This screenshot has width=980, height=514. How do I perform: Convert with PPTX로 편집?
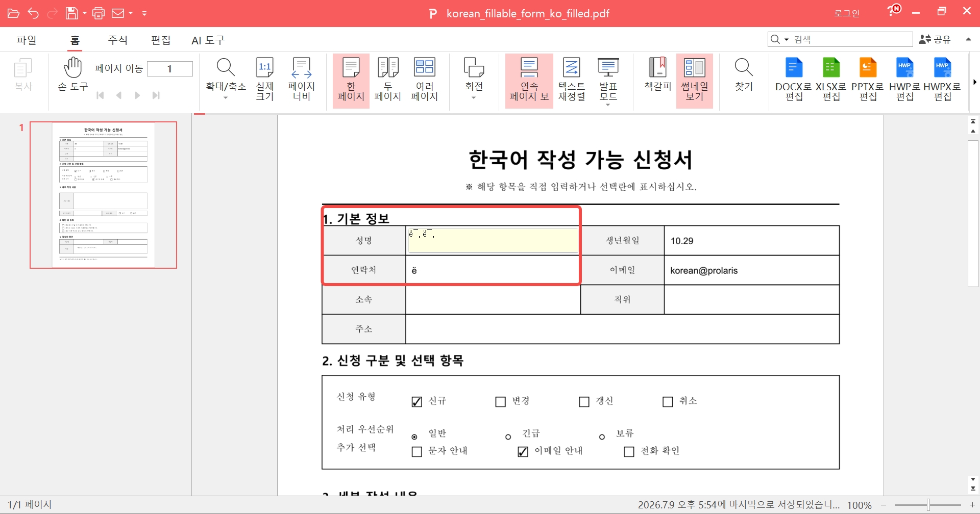[x=868, y=79]
